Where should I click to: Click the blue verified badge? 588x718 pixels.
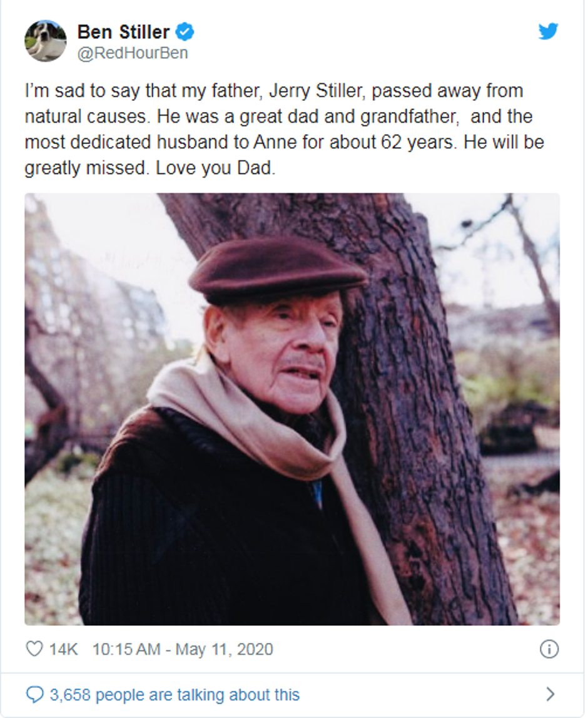[x=185, y=31]
